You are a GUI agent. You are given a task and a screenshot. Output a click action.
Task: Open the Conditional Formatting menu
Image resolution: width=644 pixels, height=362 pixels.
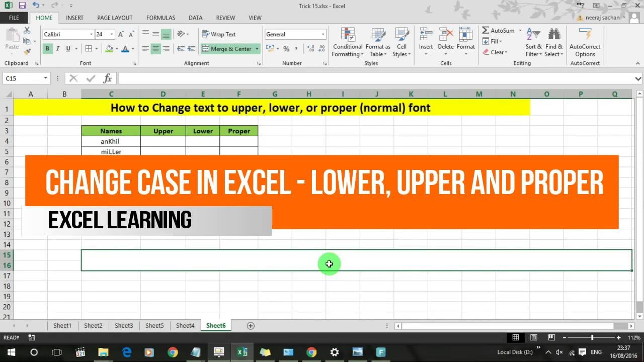tap(348, 42)
